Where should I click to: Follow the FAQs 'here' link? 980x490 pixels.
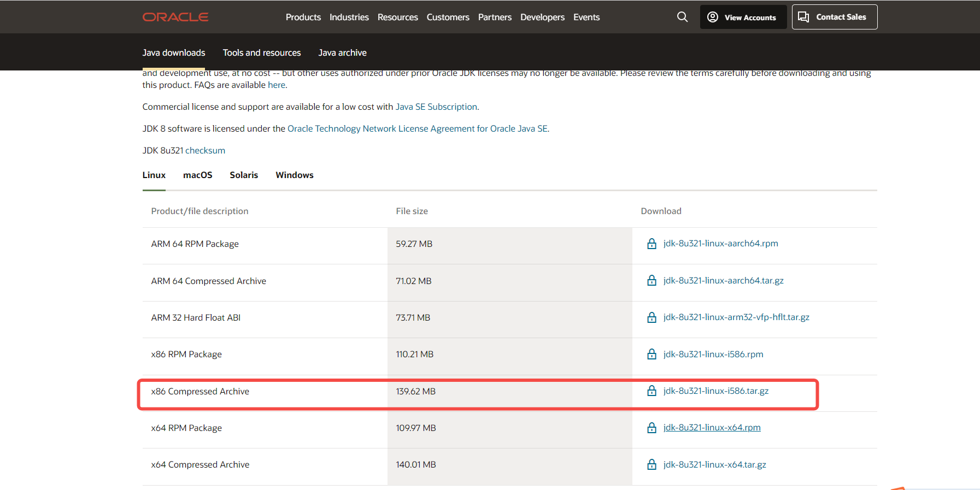(277, 85)
